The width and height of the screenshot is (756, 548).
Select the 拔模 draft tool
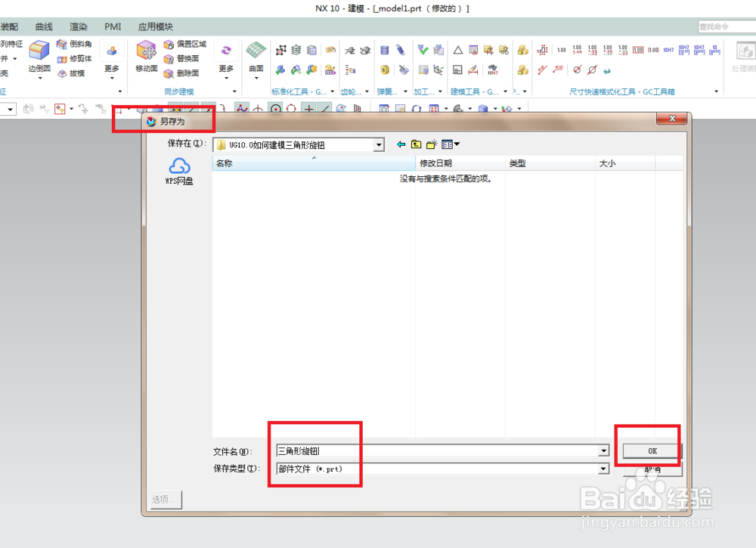(x=71, y=73)
